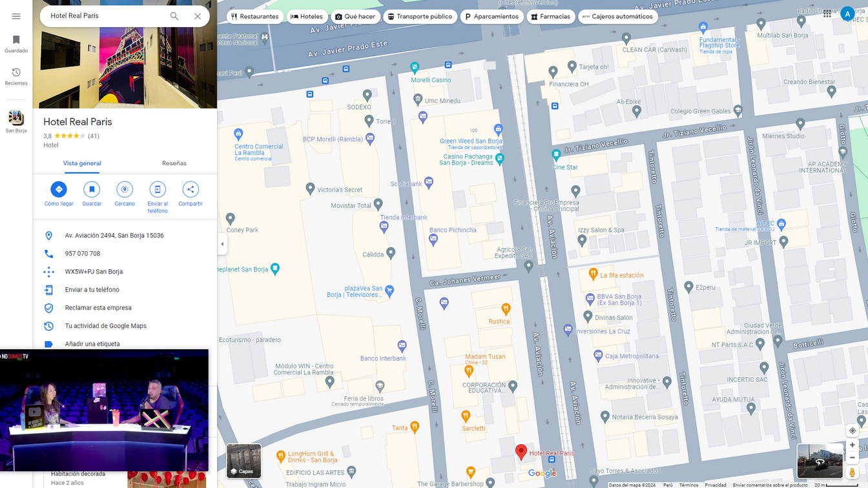Click Enviar al teléfono icon
This screenshot has height=488, width=868.
158,189
